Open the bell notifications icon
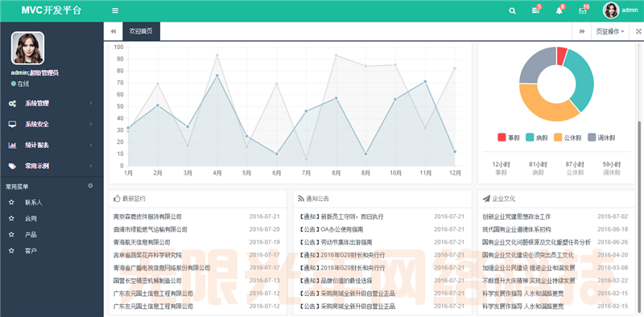 tap(559, 11)
